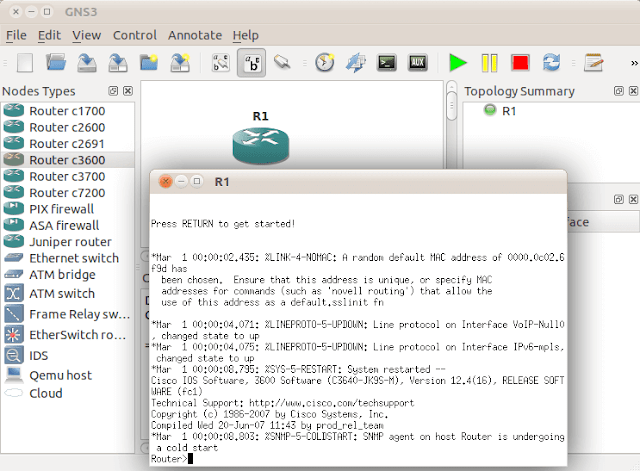Click the AUX console icon
This screenshot has width=640, height=471.
pos(418,63)
